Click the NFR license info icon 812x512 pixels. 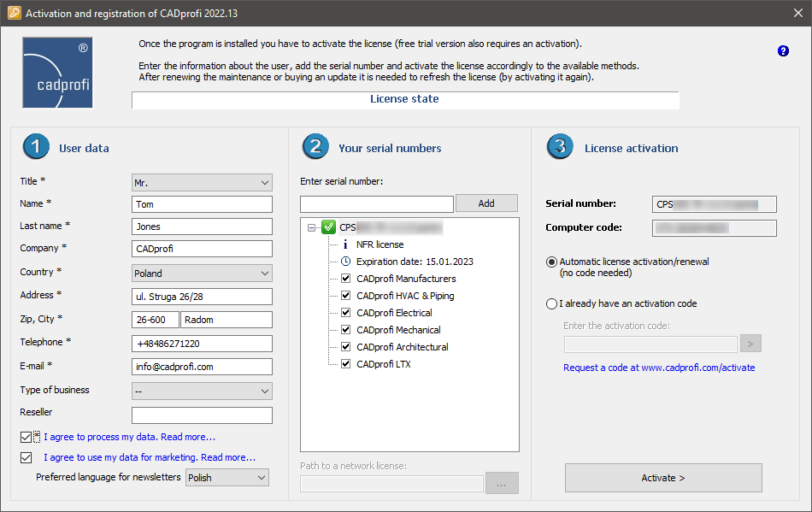[345, 244]
